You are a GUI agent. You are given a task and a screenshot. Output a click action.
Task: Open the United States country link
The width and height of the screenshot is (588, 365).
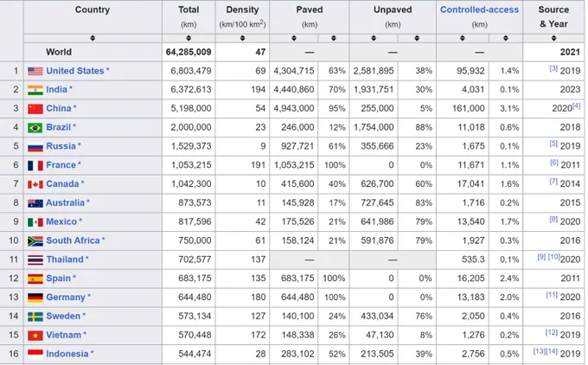75,71
